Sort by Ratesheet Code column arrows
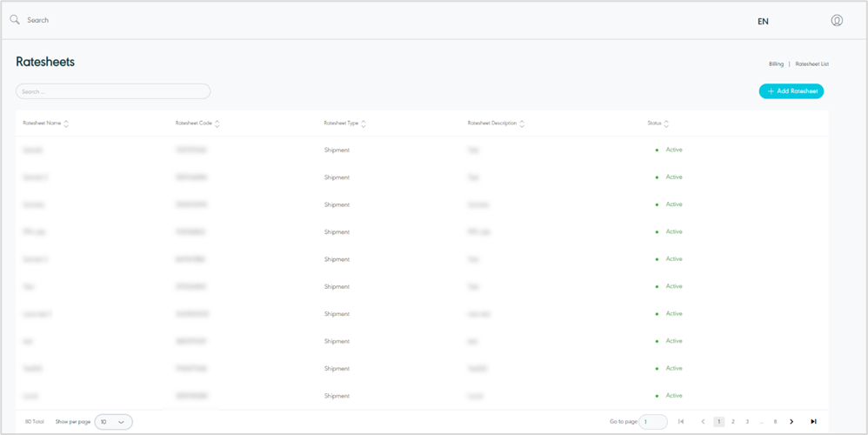The height and width of the screenshot is (435, 868). point(217,124)
